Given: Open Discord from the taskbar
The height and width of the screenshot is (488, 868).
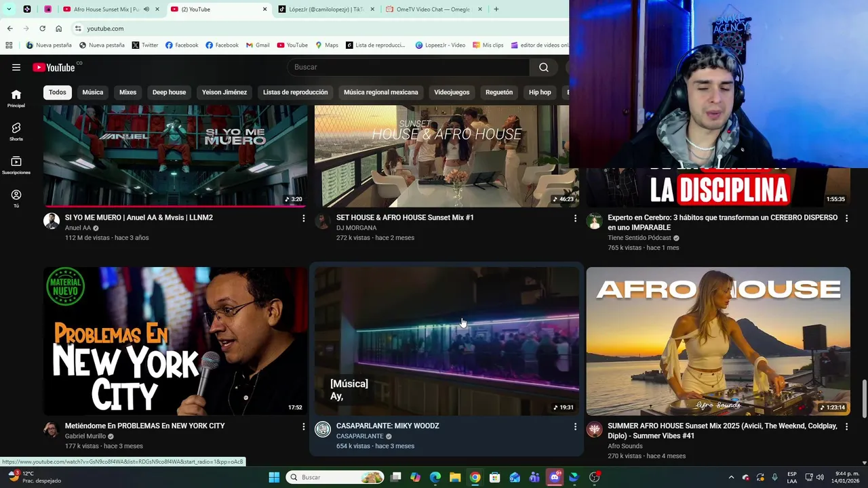Looking at the screenshot, I should tap(555, 477).
